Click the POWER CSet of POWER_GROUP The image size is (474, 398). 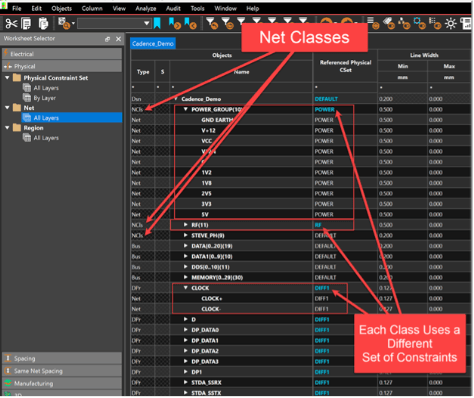(x=324, y=109)
